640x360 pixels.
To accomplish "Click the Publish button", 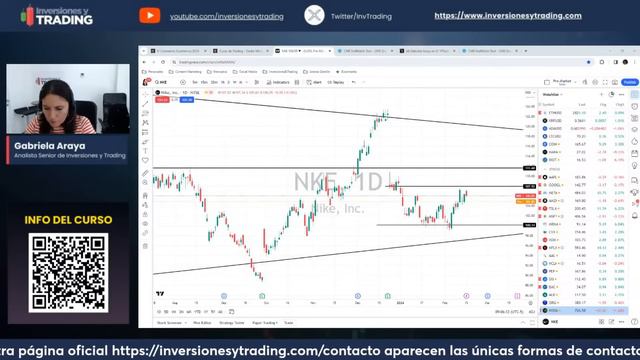I will [629, 82].
